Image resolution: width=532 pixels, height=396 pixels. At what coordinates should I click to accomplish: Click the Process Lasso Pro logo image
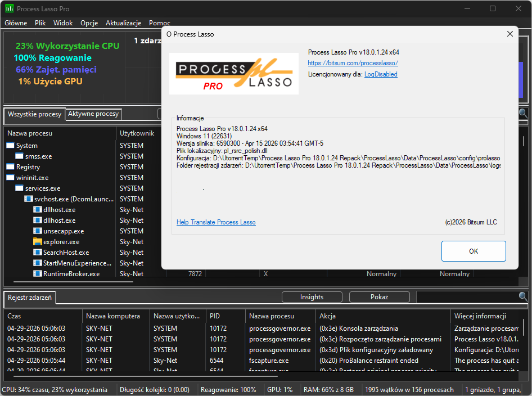[x=234, y=74]
